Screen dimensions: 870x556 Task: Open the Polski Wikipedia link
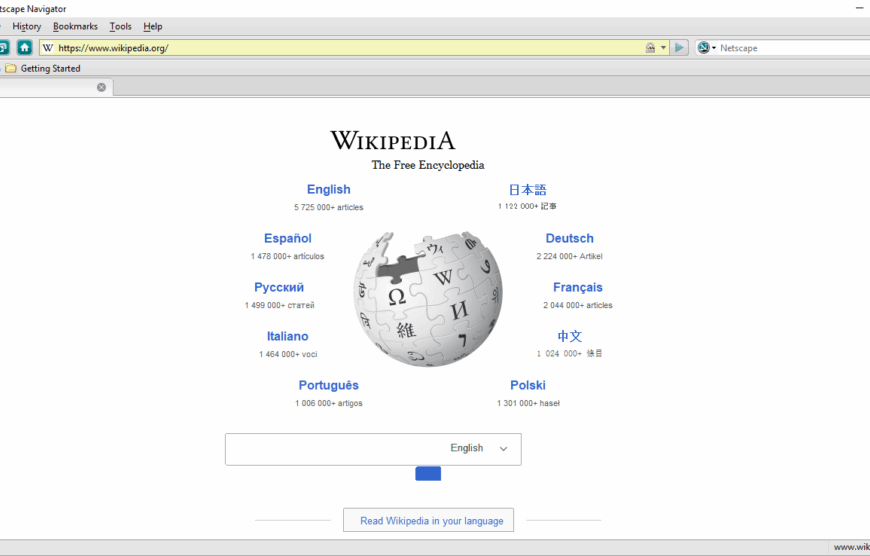(528, 385)
